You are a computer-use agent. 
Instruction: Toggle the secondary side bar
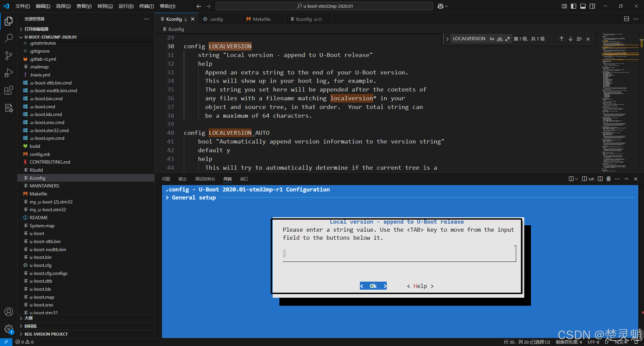pos(592,6)
